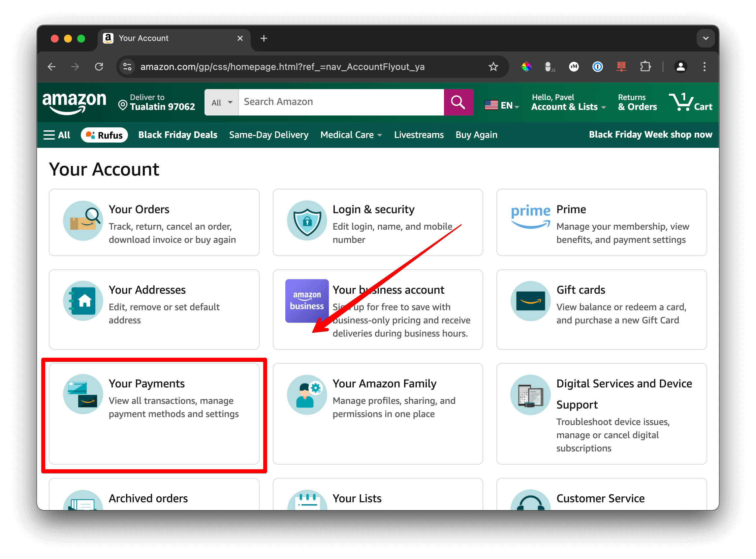This screenshot has height=559, width=756.
Task: Click the Your Lists calendar icon
Action: (x=307, y=500)
